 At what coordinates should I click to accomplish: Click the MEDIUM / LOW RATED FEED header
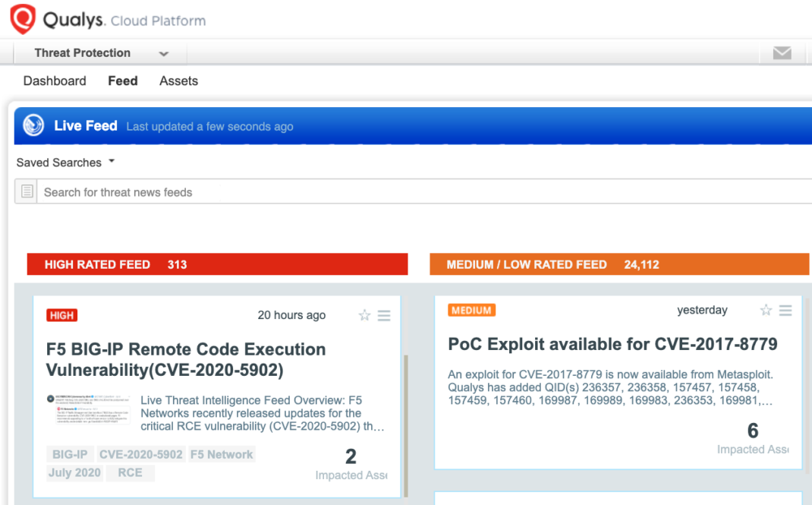[619, 264]
